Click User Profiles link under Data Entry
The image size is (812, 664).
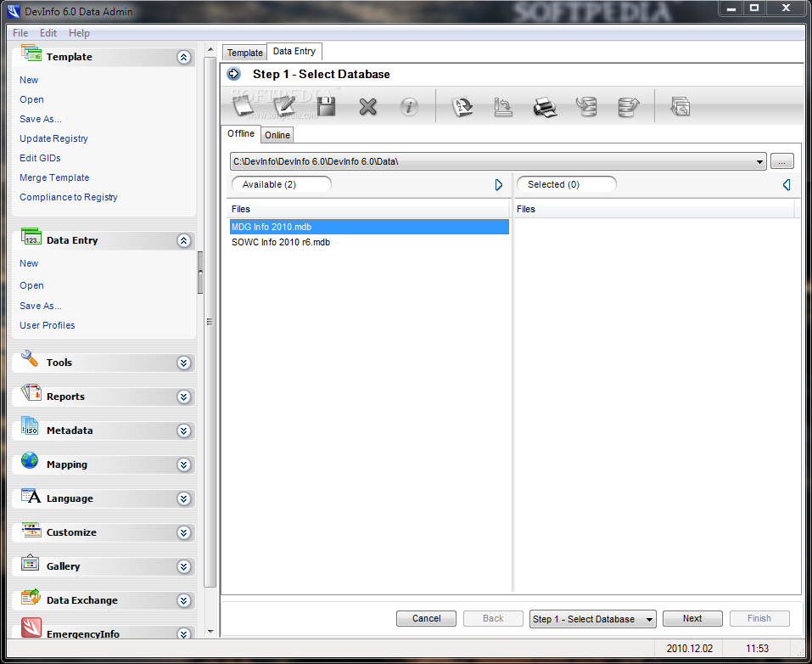[x=48, y=325]
